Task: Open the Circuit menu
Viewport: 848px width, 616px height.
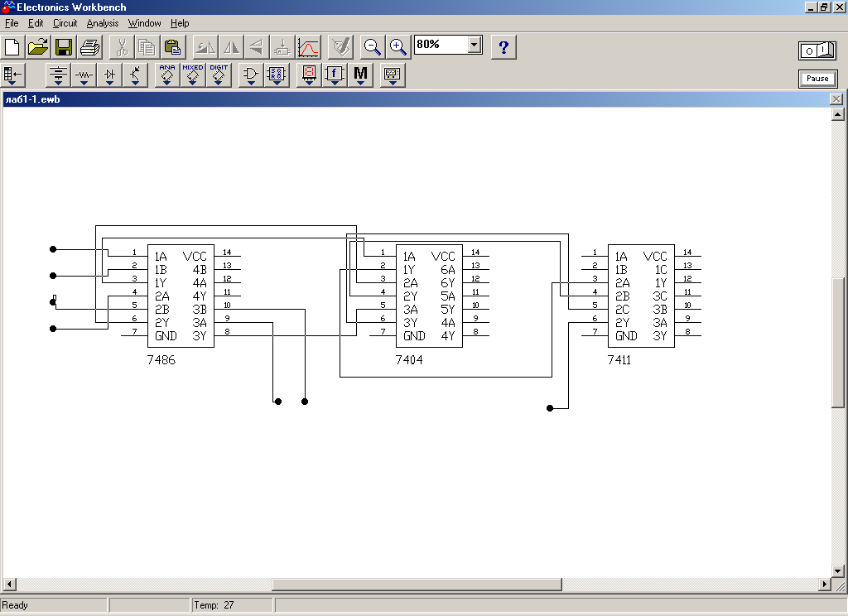Action: point(65,23)
